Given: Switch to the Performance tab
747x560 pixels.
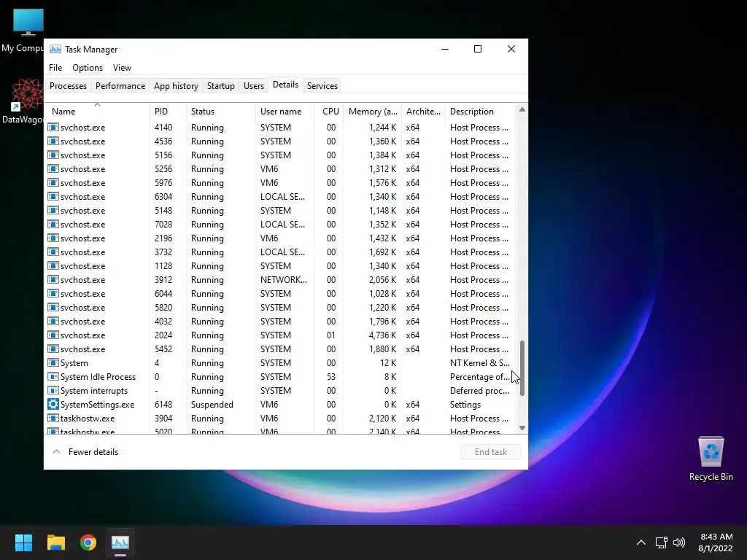Looking at the screenshot, I should [x=120, y=86].
